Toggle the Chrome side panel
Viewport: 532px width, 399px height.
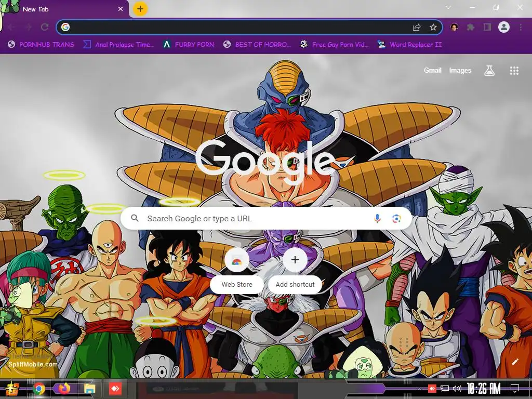coord(487,27)
